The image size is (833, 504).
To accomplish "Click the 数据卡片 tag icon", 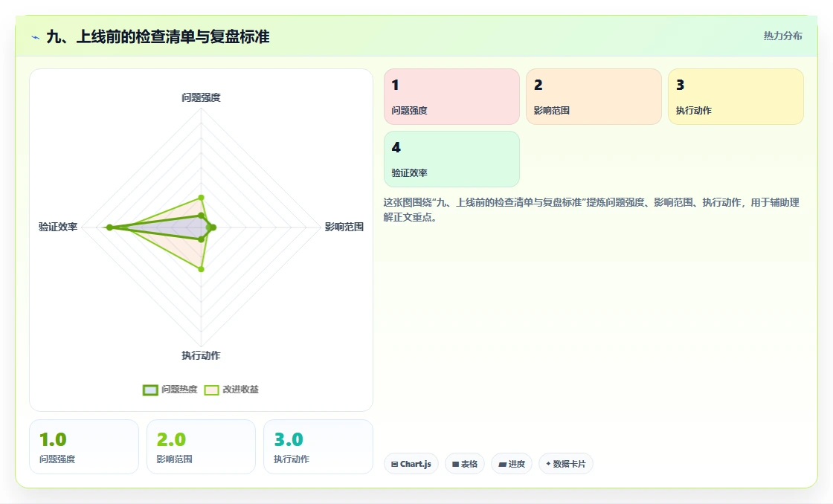I will pos(548,464).
